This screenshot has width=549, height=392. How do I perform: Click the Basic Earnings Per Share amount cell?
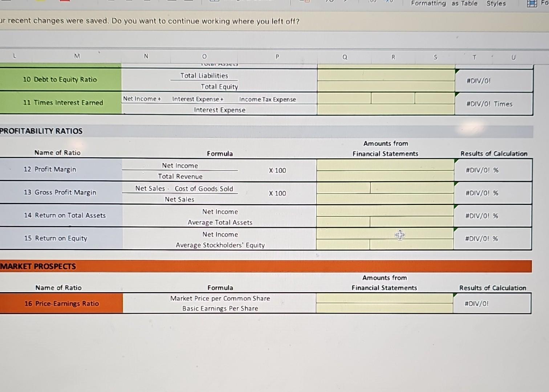tap(385, 308)
